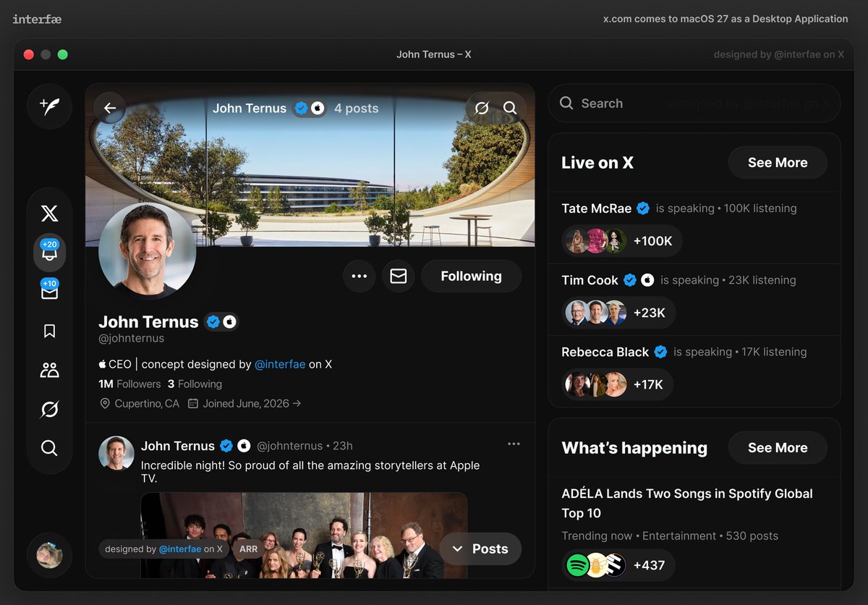Open Tim Cook +23K listeners pill
This screenshot has height=605, width=868.
(x=618, y=313)
